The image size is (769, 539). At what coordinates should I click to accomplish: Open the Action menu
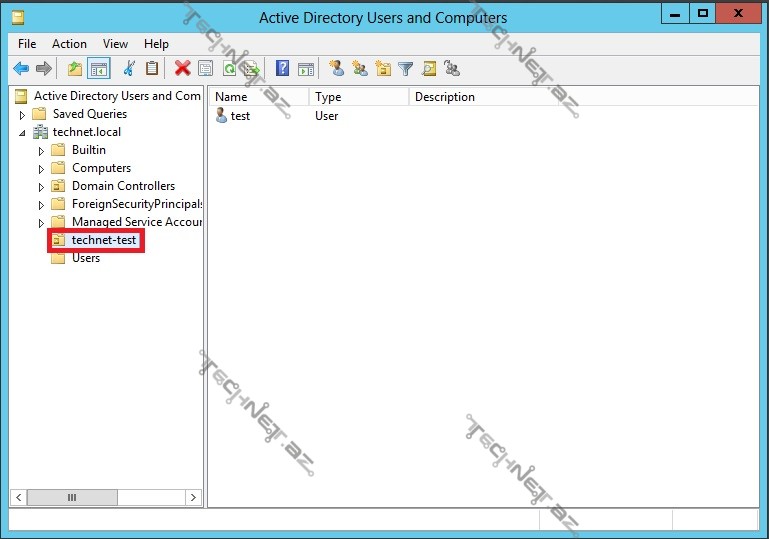coord(69,44)
